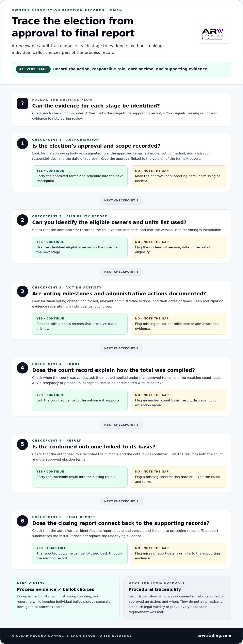The image size is (243, 644).
Task: Click the Procedural traceability card
Action: (177, 598)
